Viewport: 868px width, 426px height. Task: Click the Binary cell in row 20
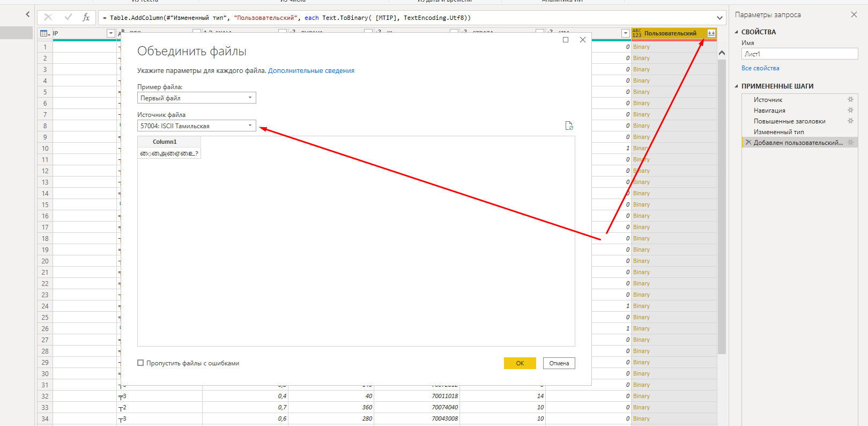click(674, 261)
